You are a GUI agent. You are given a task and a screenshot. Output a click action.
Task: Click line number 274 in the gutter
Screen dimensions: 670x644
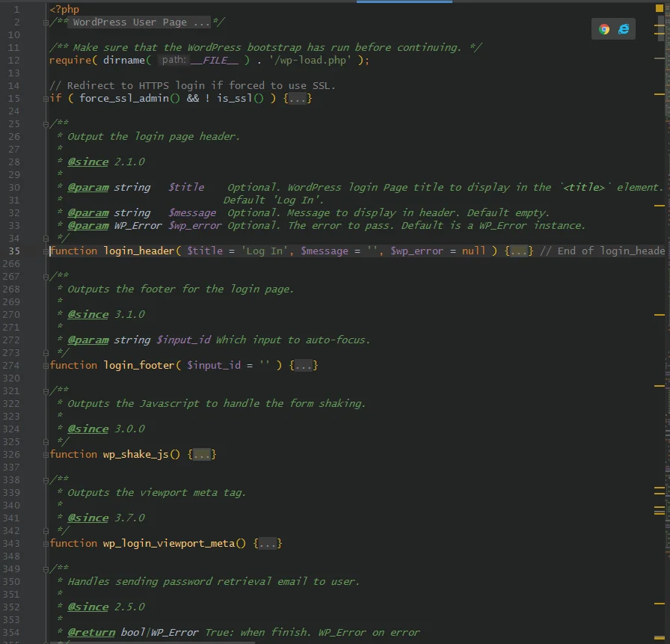tap(11, 366)
